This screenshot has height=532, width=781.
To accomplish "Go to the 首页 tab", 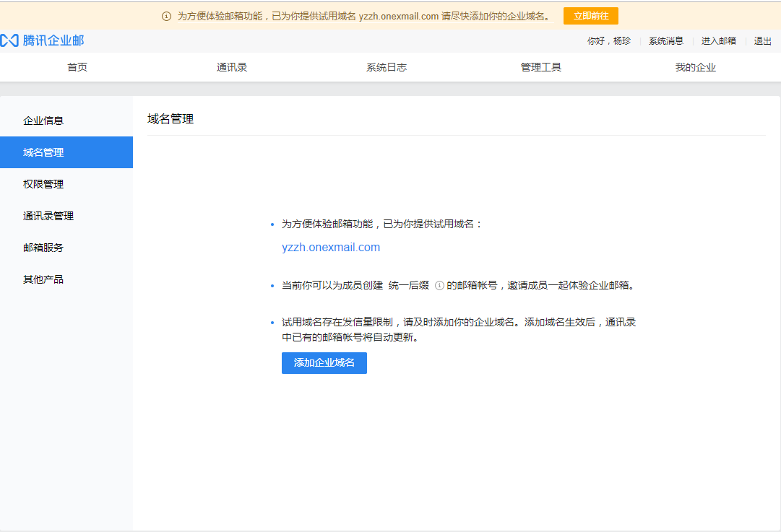I will point(77,67).
